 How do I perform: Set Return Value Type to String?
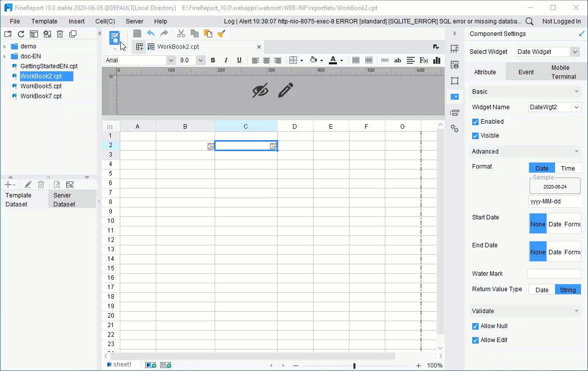568,290
